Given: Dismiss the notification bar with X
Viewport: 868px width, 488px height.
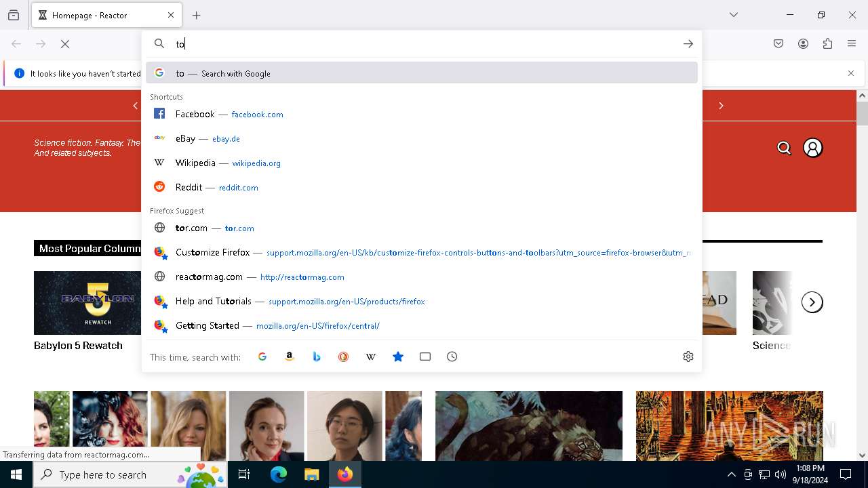Looking at the screenshot, I should [851, 73].
